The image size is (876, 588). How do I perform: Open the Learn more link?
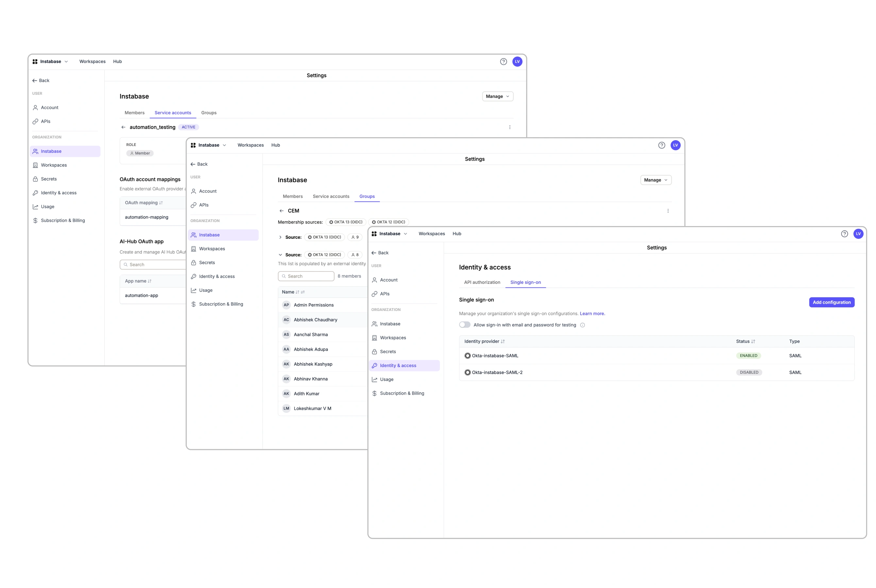tap(592, 314)
